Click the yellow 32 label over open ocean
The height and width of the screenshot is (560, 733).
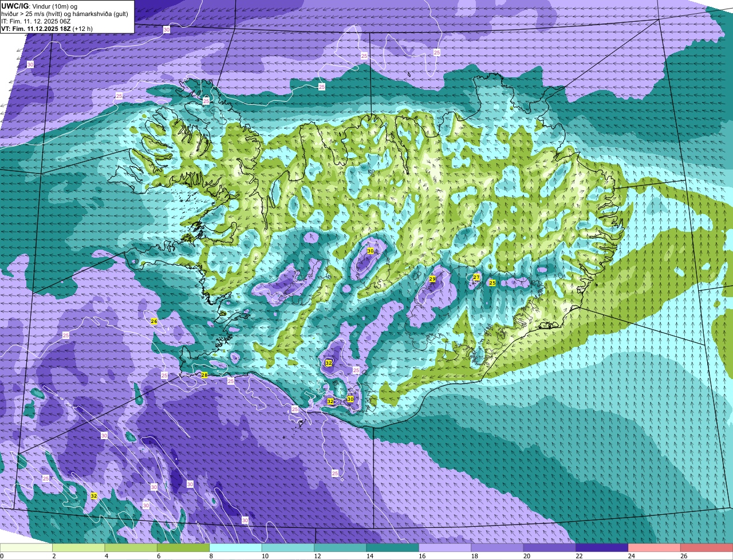[94, 496]
